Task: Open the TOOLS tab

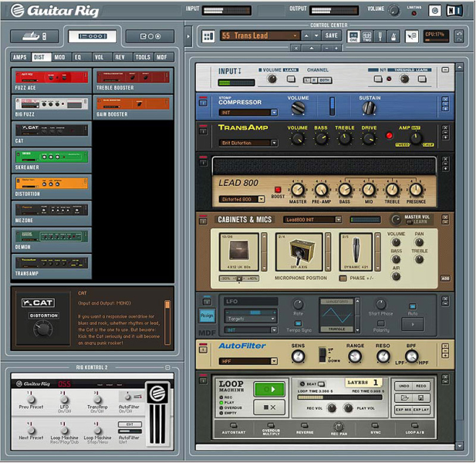Action: [143, 57]
